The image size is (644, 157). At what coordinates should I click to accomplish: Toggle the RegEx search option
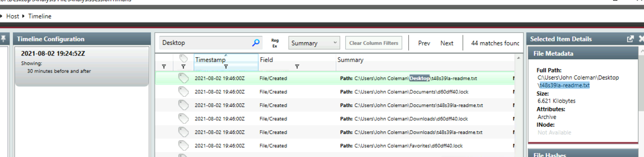pos(275,43)
